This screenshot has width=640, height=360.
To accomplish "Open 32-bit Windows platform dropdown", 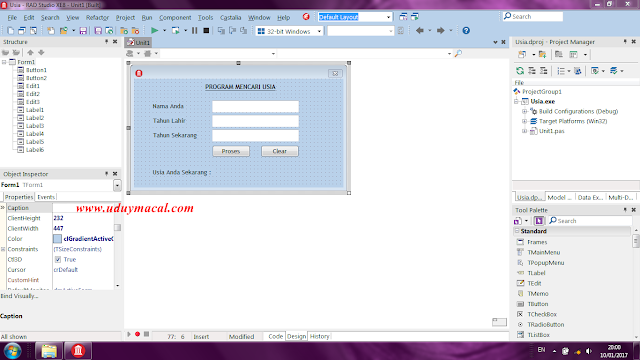I will (x=319, y=31).
